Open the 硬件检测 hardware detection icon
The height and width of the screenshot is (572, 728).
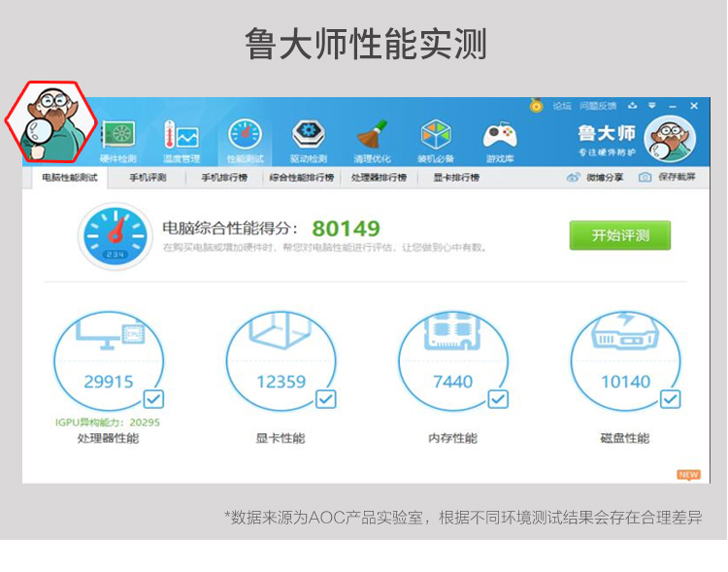click(118, 138)
